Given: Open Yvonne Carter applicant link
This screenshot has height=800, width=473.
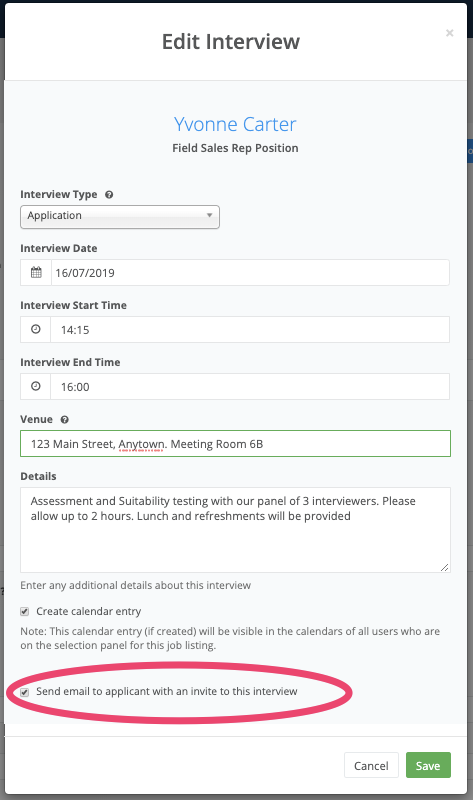Looking at the screenshot, I should (235, 124).
